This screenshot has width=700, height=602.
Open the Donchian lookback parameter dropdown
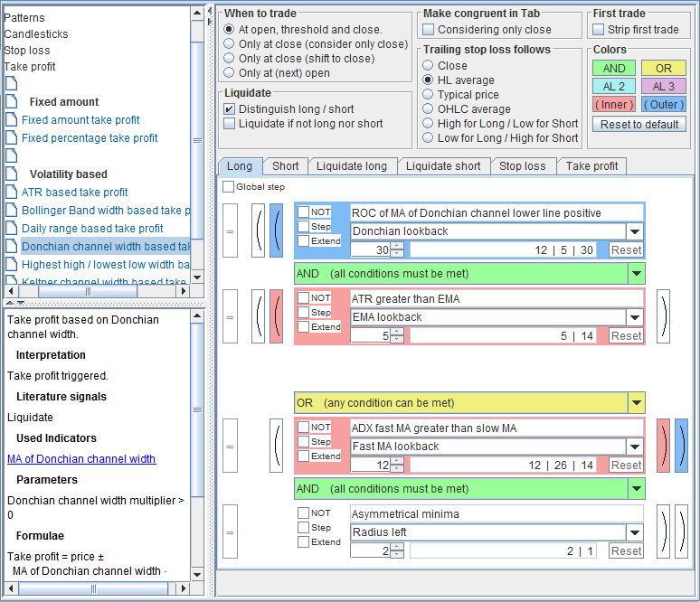[635, 231]
